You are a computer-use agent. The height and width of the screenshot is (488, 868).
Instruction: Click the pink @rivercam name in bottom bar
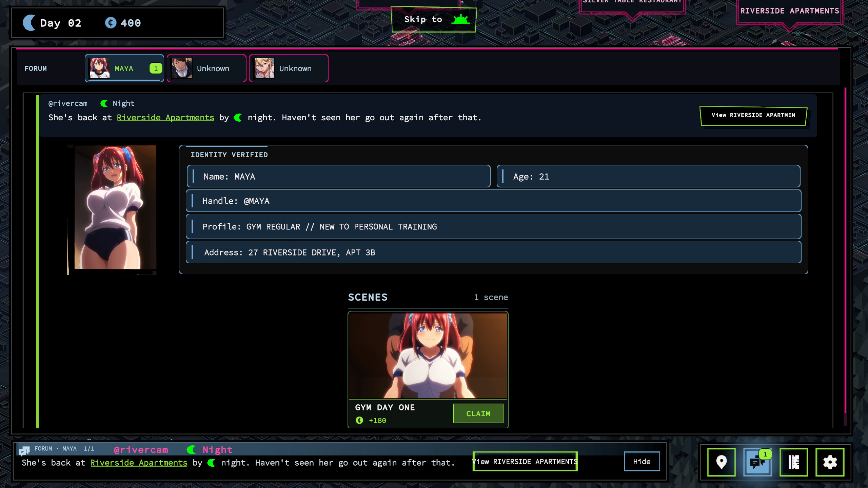[141, 450]
